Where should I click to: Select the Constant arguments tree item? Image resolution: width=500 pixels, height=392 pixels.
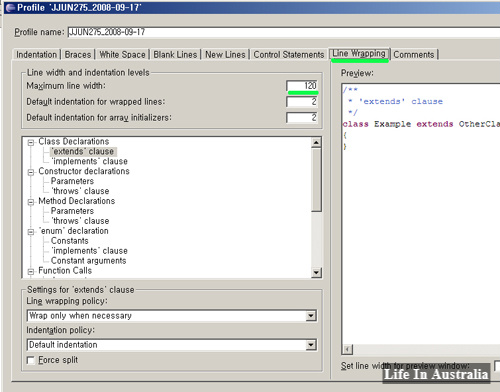tap(88, 261)
